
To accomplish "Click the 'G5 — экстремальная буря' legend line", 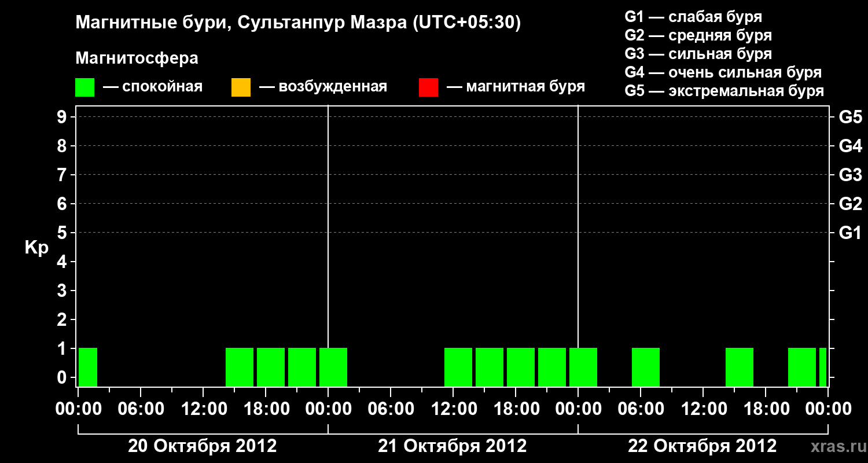I will point(724,91).
